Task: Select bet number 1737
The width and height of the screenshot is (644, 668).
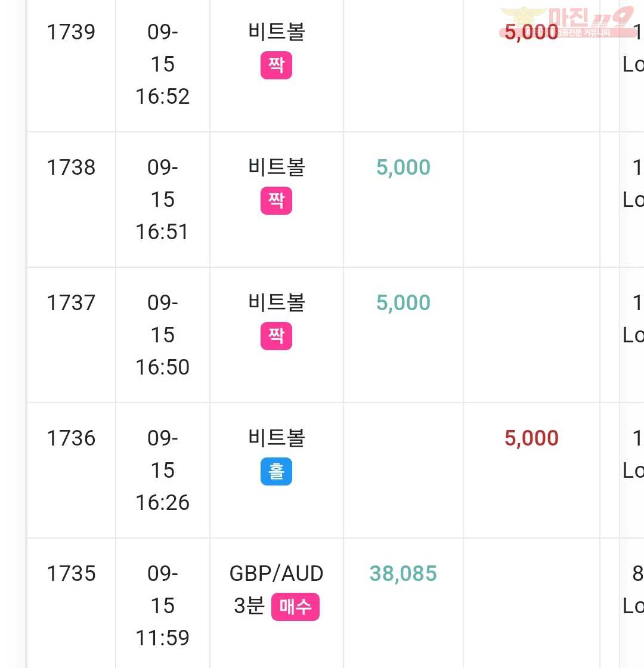Action: click(x=71, y=303)
